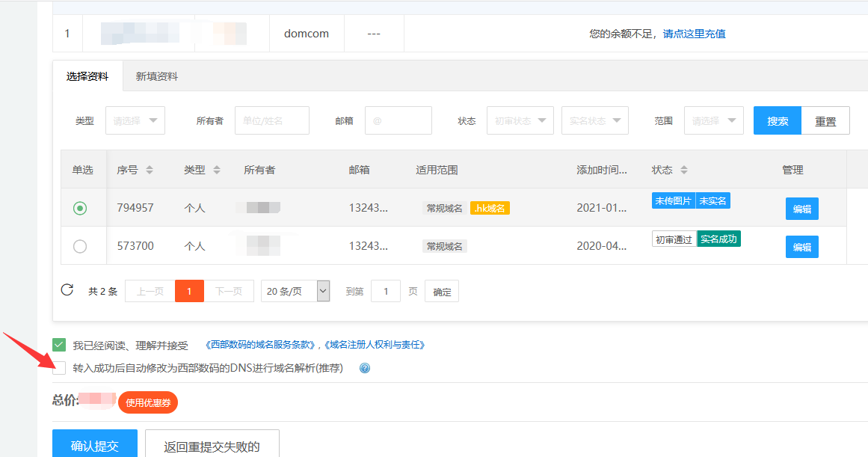Uncheck the terms agreement checkbox
This screenshot has width=868, height=457.
59,345
